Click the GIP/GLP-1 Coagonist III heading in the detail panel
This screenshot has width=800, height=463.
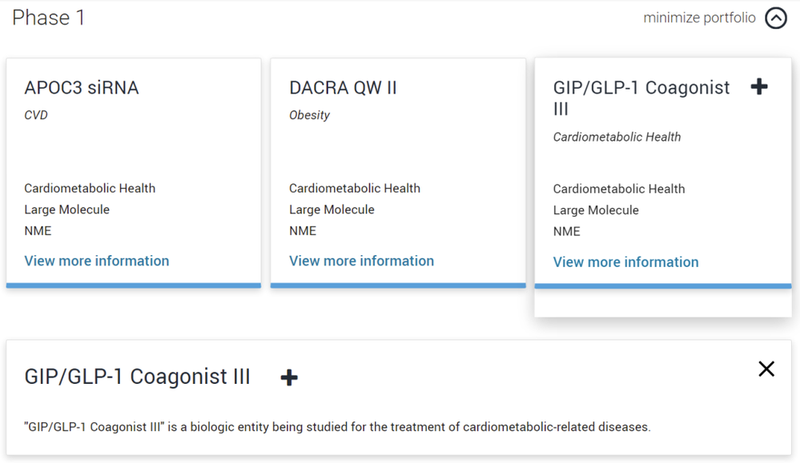coord(137,377)
